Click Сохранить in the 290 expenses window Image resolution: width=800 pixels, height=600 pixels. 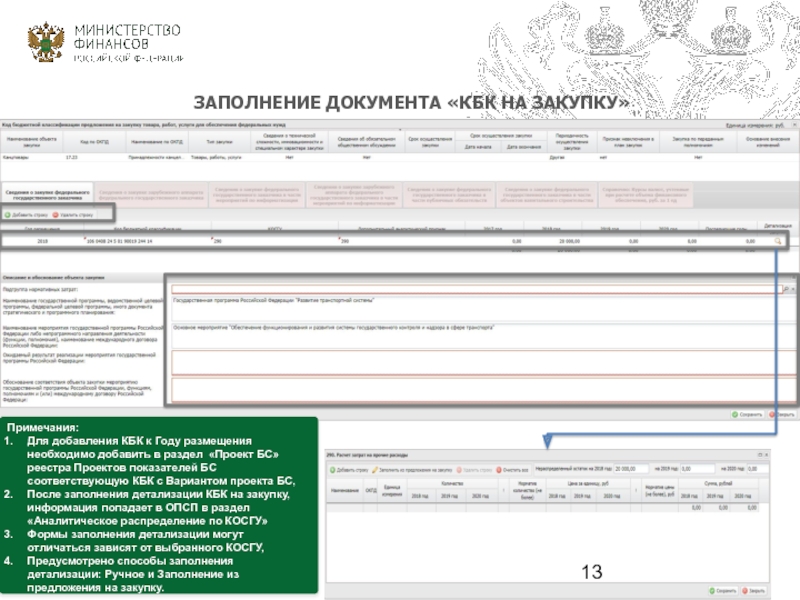pos(722,591)
